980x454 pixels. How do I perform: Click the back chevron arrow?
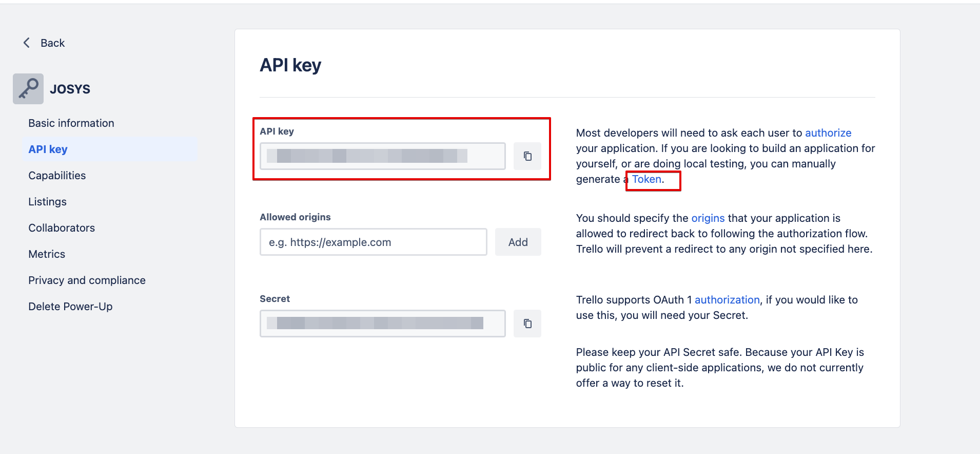point(27,43)
